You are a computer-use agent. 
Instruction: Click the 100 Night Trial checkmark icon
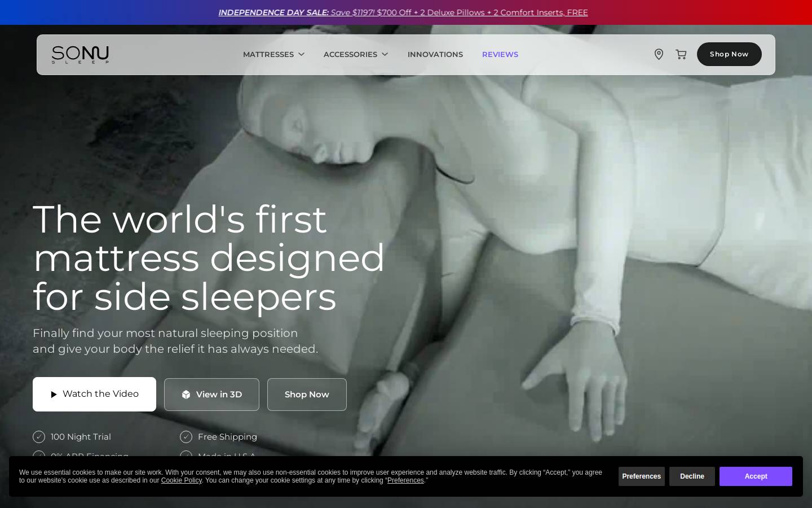tap(39, 437)
